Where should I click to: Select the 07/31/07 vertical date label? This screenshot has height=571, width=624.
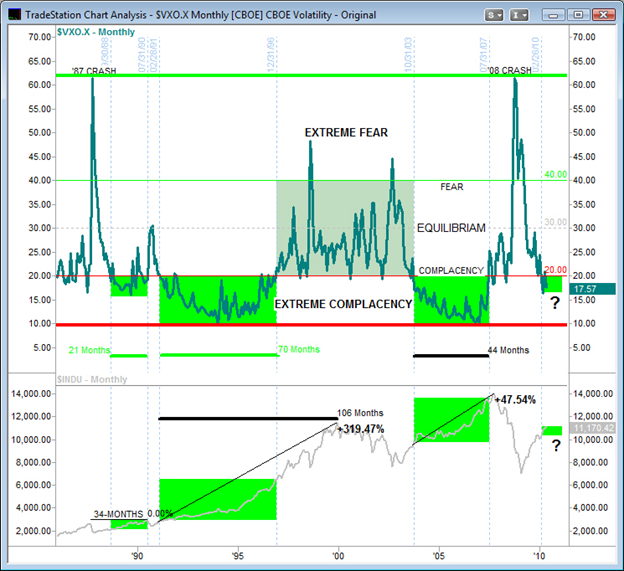(484, 55)
